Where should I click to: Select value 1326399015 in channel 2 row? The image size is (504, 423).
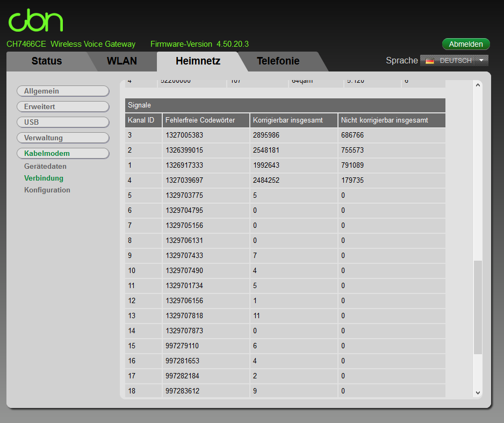pos(184,150)
